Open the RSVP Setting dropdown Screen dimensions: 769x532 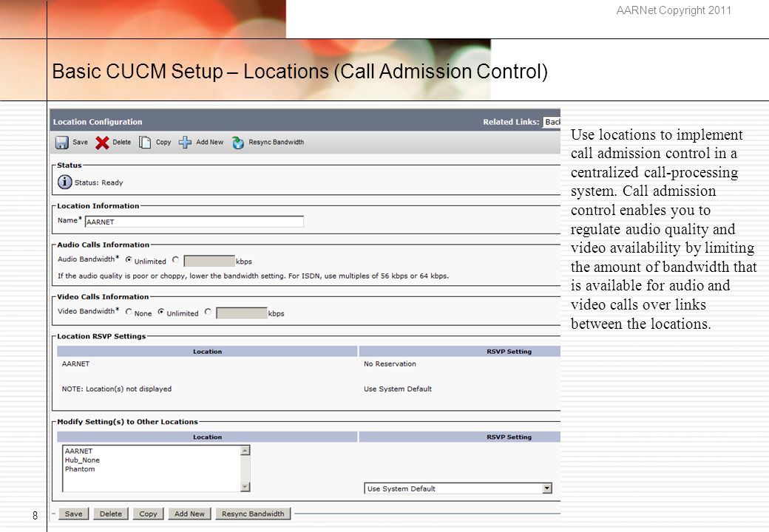pyautogui.click(x=458, y=488)
